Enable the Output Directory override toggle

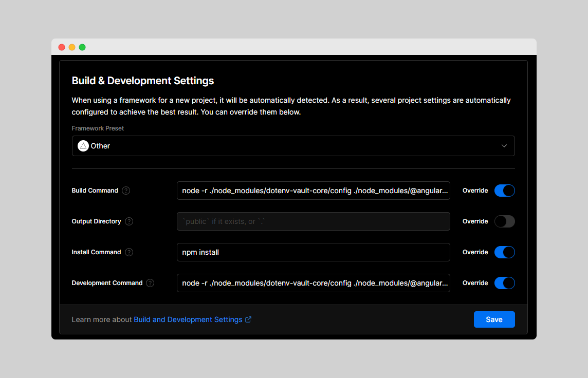pyautogui.click(x=504, y=221)
